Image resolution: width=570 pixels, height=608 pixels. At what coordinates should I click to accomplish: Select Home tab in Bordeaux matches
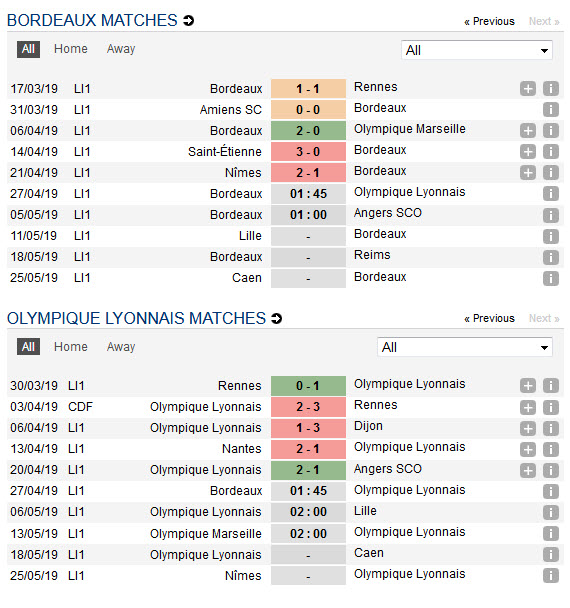point(71,49)
